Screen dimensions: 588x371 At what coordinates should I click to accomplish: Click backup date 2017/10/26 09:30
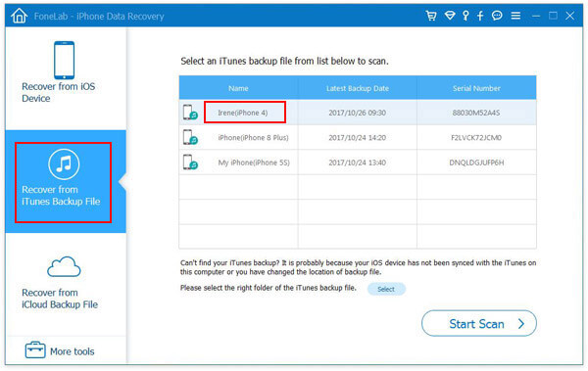pos(358,113)
